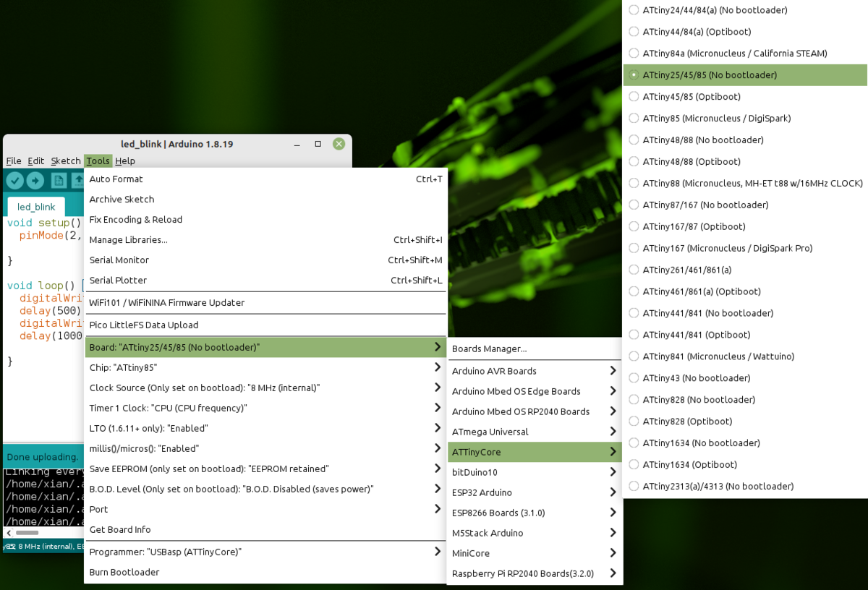Maximize the Arduino window
868x590 pixels.
[318, 144]
